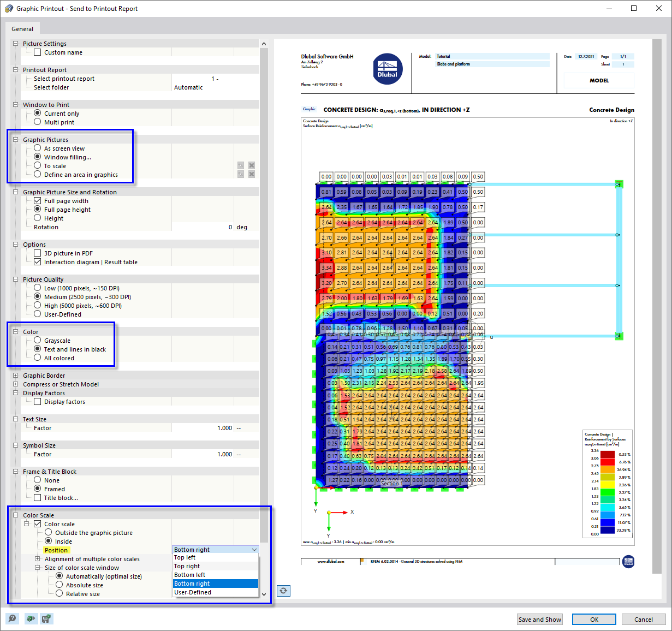This screenshot has height=631, width=672.
Task: Select the Grayscale color option
Action: (x=37, y=340)
